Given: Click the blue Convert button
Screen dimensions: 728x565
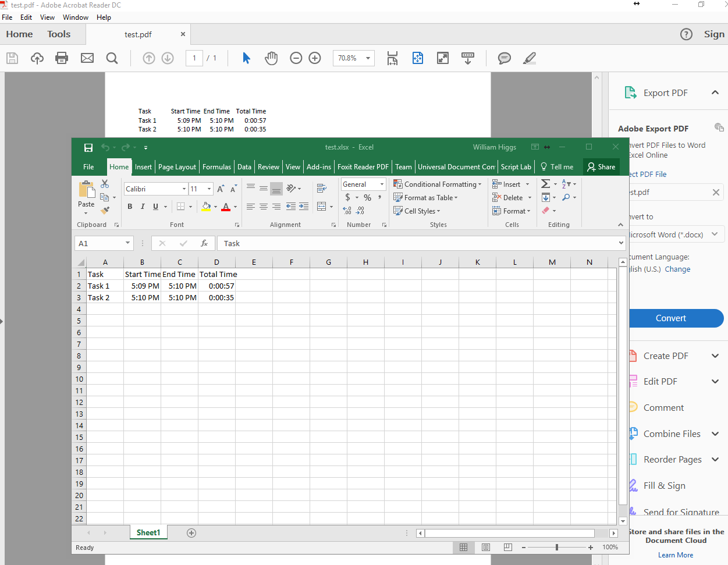Looking at the screenshot, I should click(676, 318).
